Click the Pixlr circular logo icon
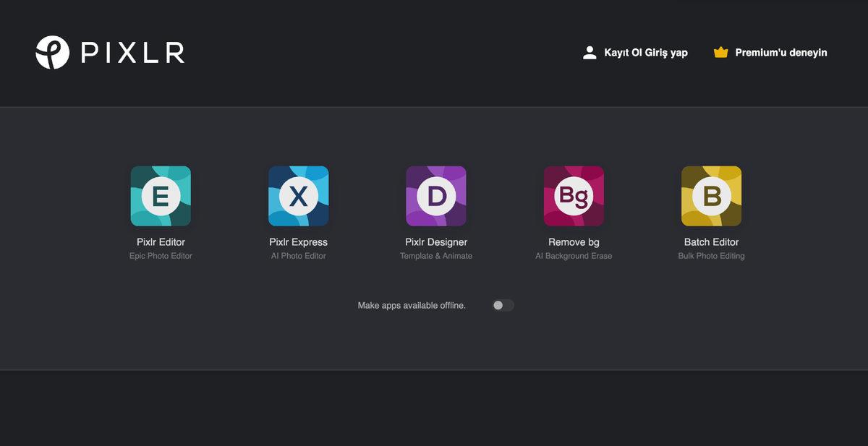868x446 pixels. point(52,53)
